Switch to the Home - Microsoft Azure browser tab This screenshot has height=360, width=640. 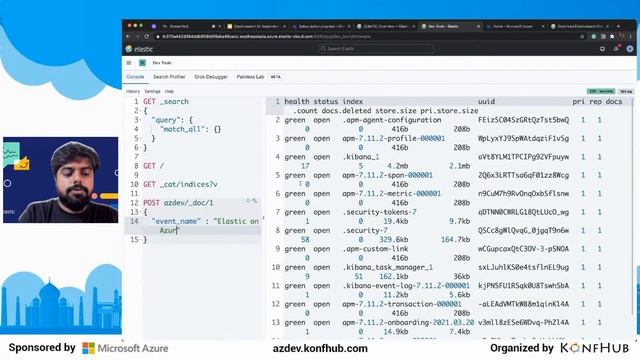click(x=515, y=26)
